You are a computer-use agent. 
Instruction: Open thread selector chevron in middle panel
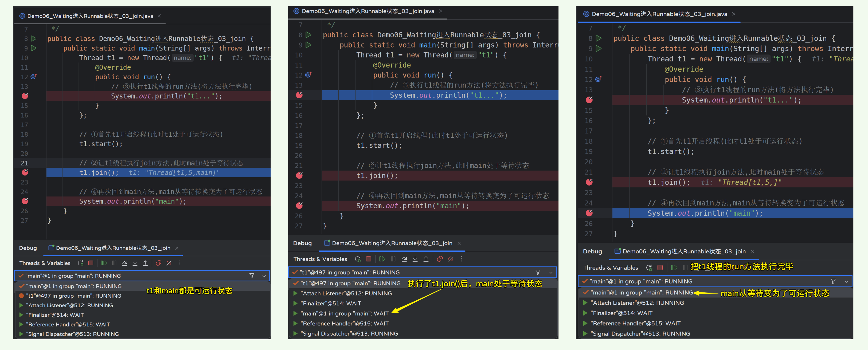551,273
